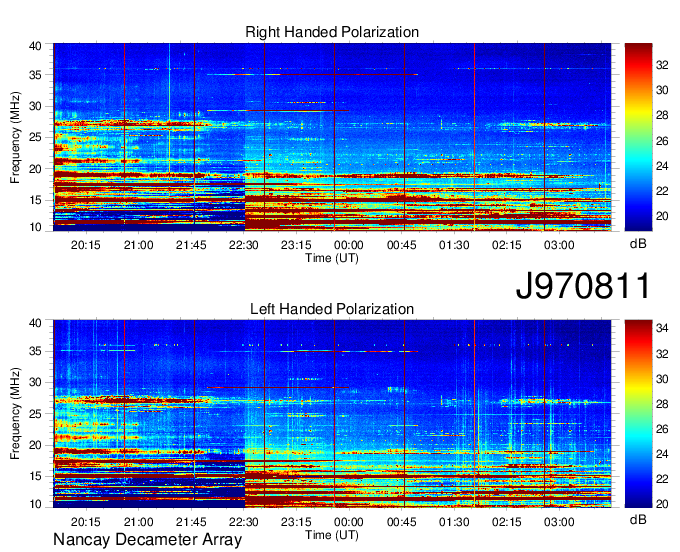Click the bottom plot's color scale bar
Viewport: 680px width, 552px height.
638,413
